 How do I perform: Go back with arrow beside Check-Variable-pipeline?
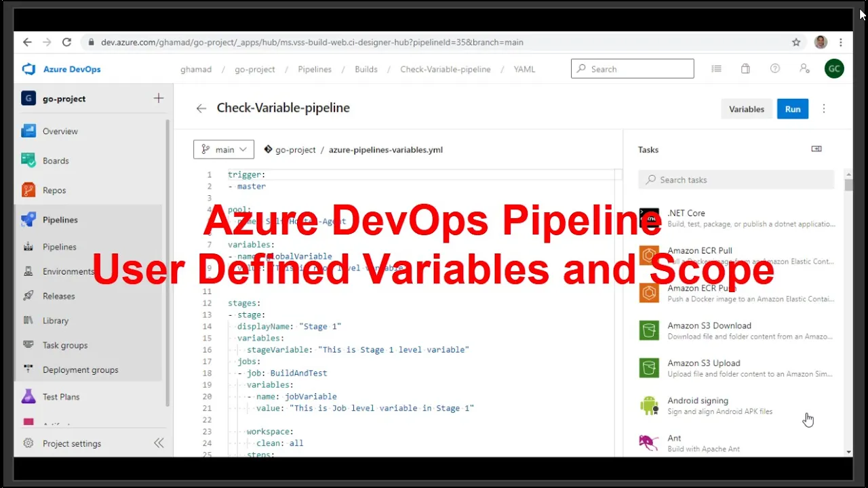coord(201,108)
